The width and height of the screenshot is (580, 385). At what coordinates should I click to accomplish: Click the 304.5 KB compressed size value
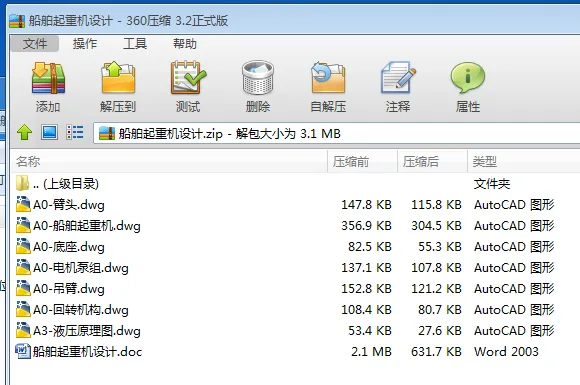click(436, 226)
